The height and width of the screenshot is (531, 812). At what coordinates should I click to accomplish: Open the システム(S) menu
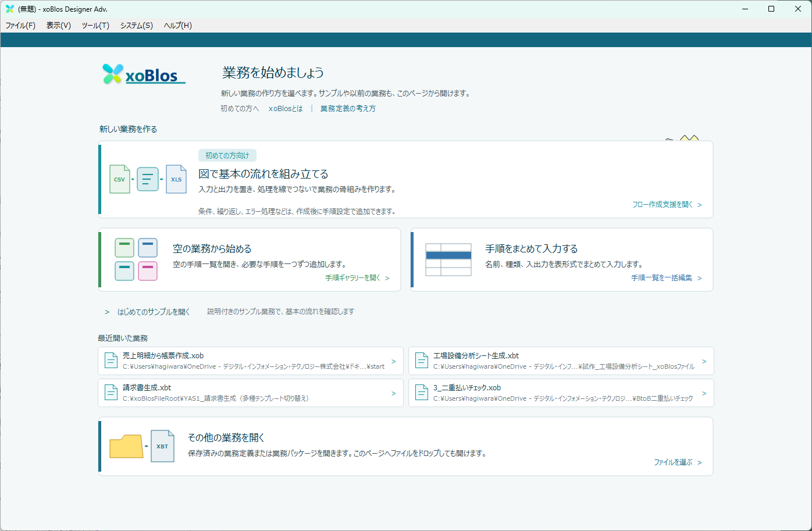coord(137,26)
